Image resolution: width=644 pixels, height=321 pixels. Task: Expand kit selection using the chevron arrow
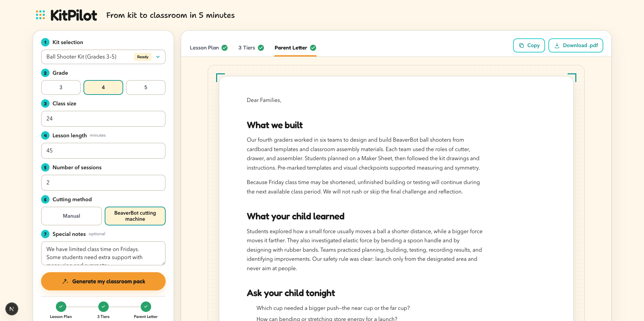coord(158,57)
